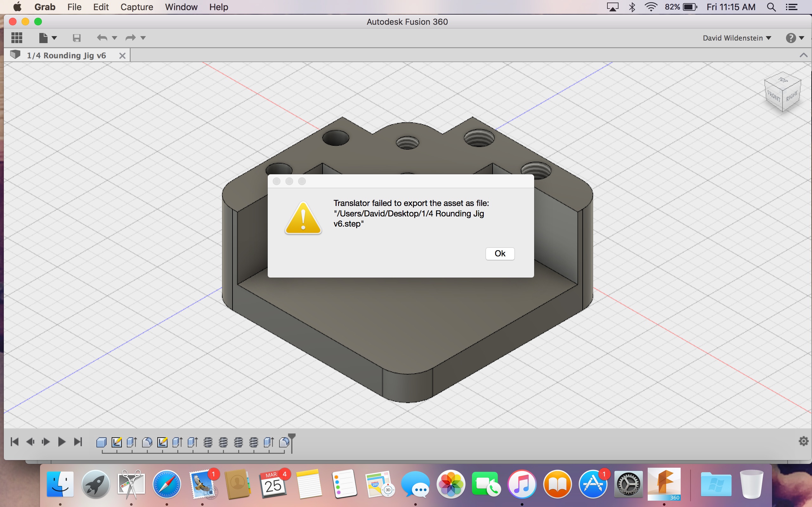
Task: Select the first sketch feature in timeline
Action: pyautogui.click(x=116, y=442)
